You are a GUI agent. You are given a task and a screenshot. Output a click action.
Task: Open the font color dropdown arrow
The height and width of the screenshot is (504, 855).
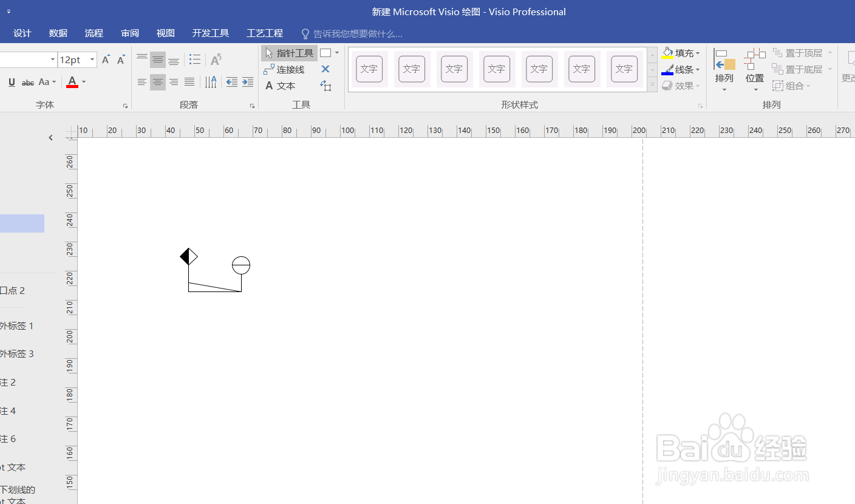click(83, 82)
